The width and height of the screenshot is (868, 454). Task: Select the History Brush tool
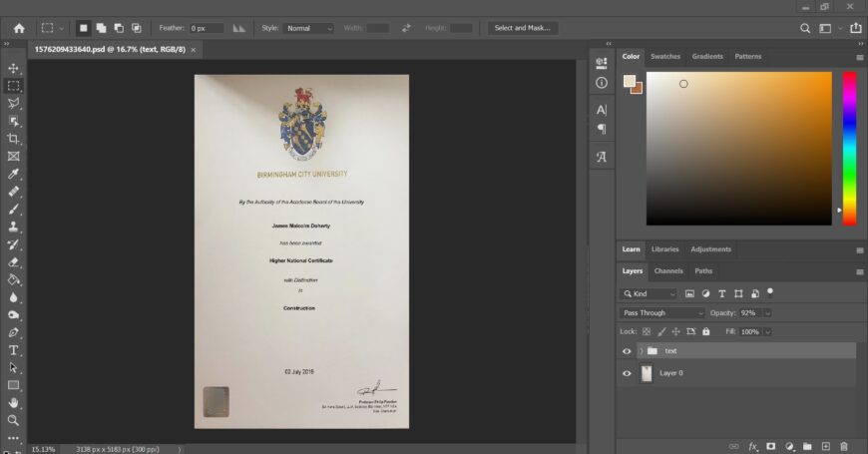(13, 244)
